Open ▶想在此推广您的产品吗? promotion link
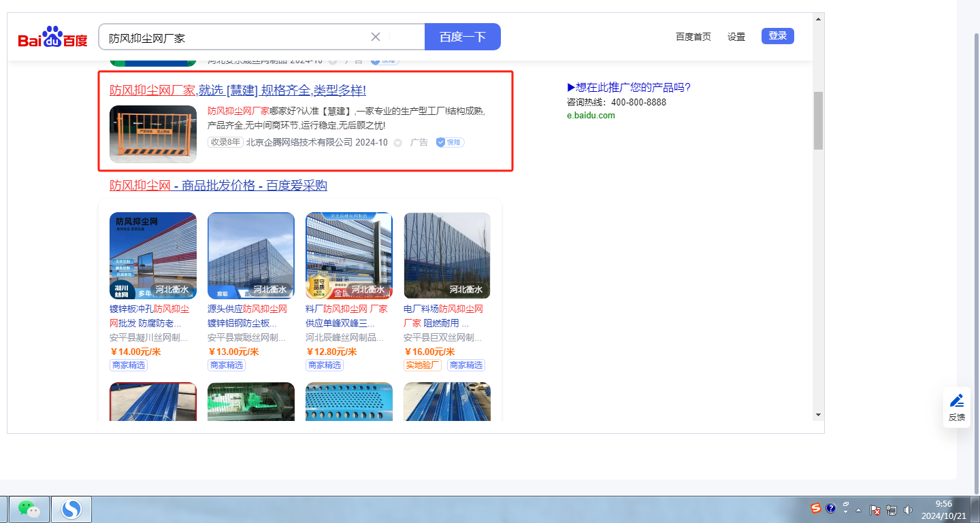Screen dimensions: 980x523 (629, 87)
